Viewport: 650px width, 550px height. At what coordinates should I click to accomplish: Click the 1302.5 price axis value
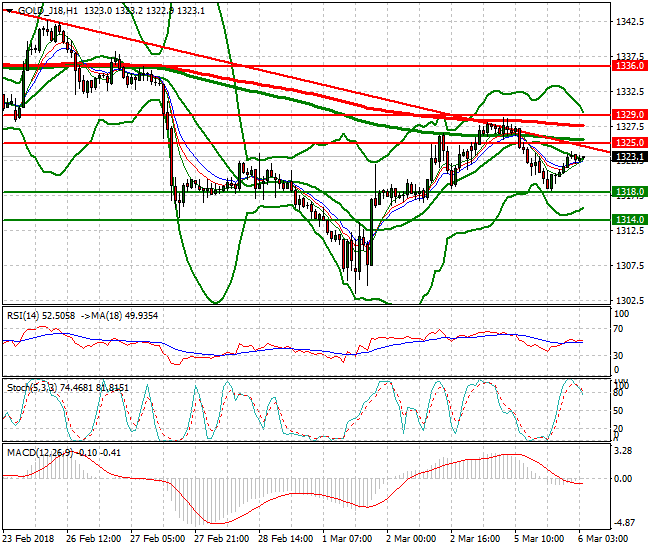point(630,300)
